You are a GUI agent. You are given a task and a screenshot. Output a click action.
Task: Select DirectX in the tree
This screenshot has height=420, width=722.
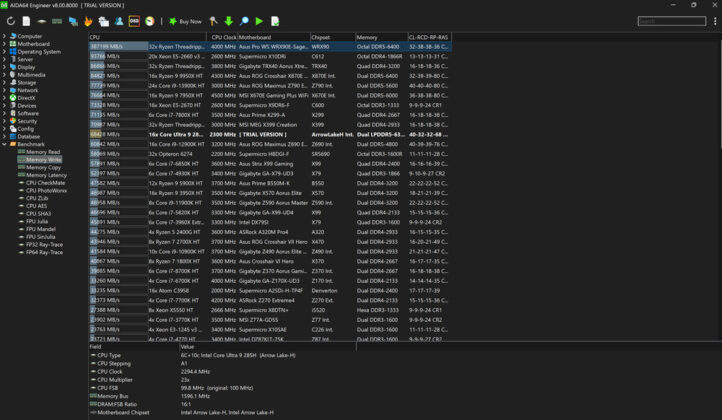[x=26, y=98]
